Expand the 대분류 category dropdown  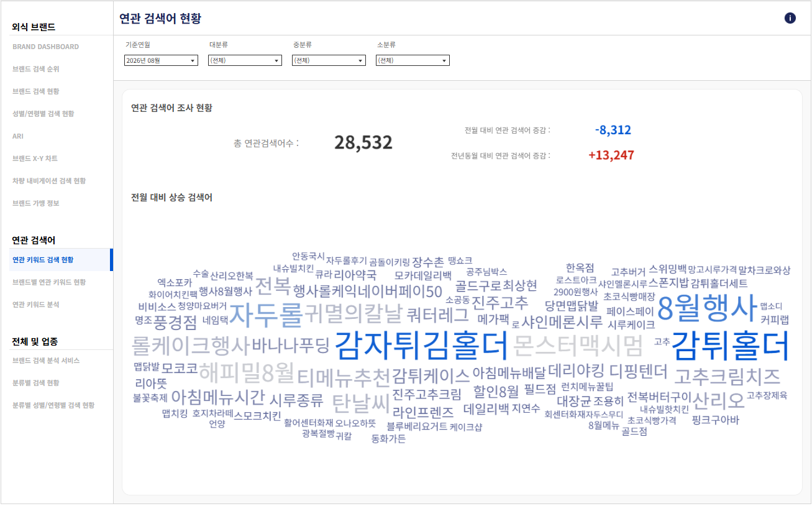(x=245, y=60)
